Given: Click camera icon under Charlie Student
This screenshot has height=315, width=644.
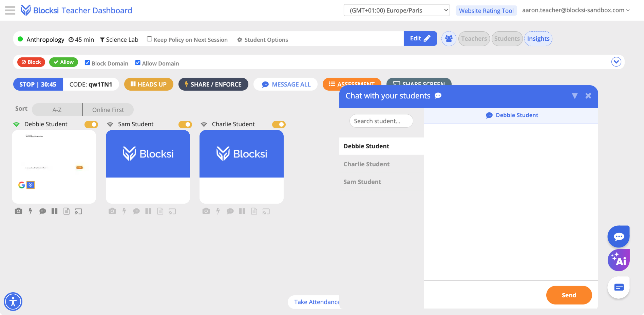Looking at the screenshot, I should coord(206,211).
